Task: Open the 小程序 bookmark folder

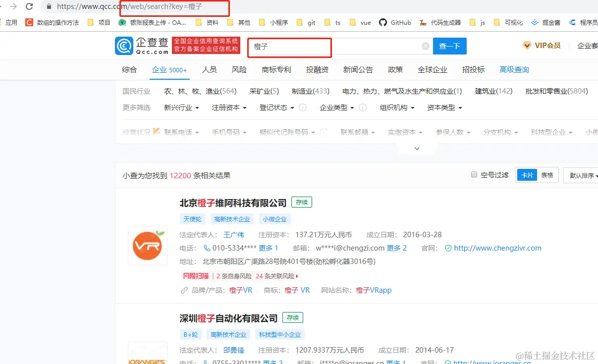Action: pyautogui.click(x=273, y=22)
